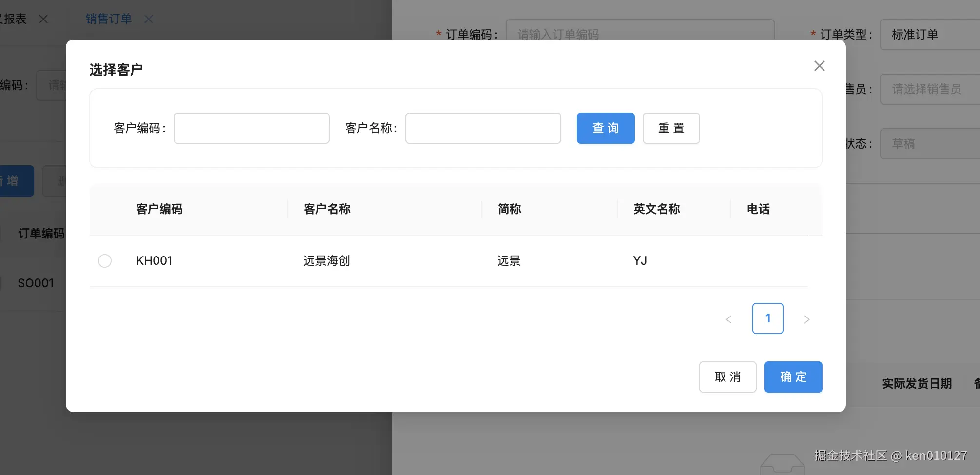Click the 查询 query button

point(605,128)
